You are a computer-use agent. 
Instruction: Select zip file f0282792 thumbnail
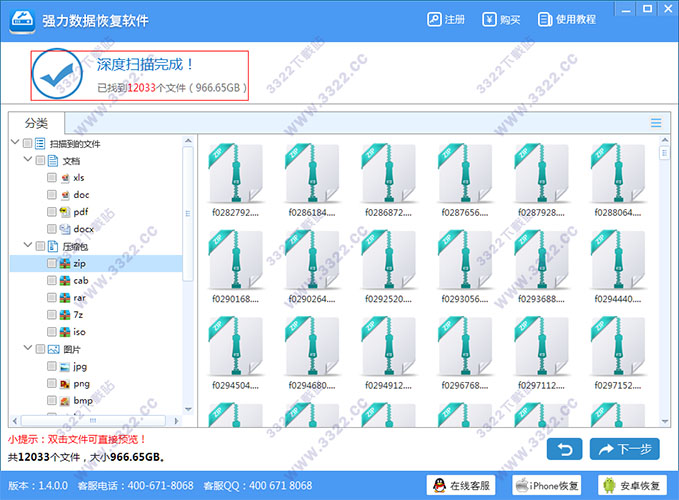235,173
